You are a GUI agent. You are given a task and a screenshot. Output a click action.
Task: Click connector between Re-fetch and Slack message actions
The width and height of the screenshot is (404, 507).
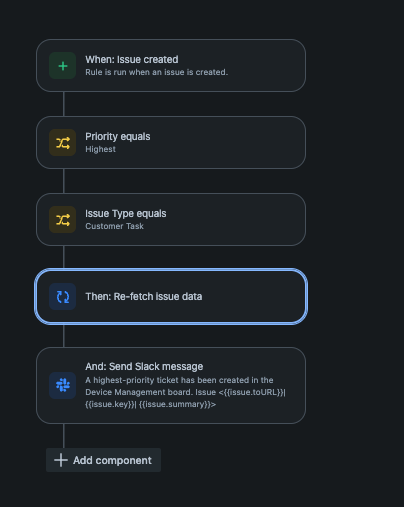coord(64,335)
